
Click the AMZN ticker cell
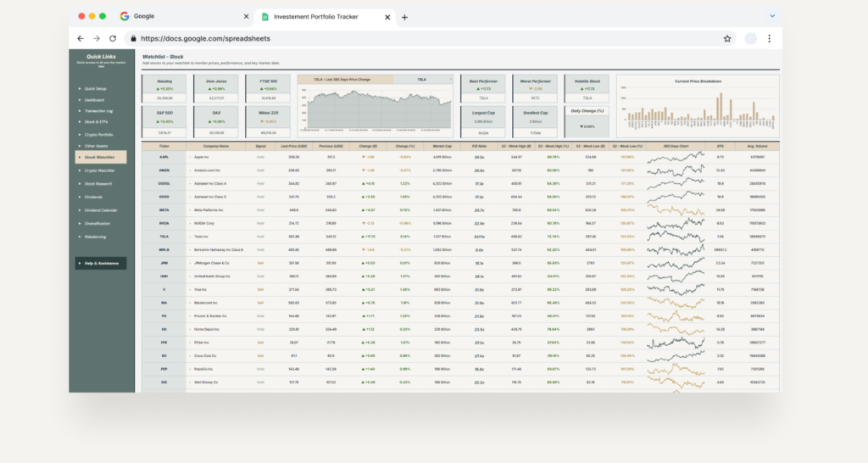click(164, 170)
